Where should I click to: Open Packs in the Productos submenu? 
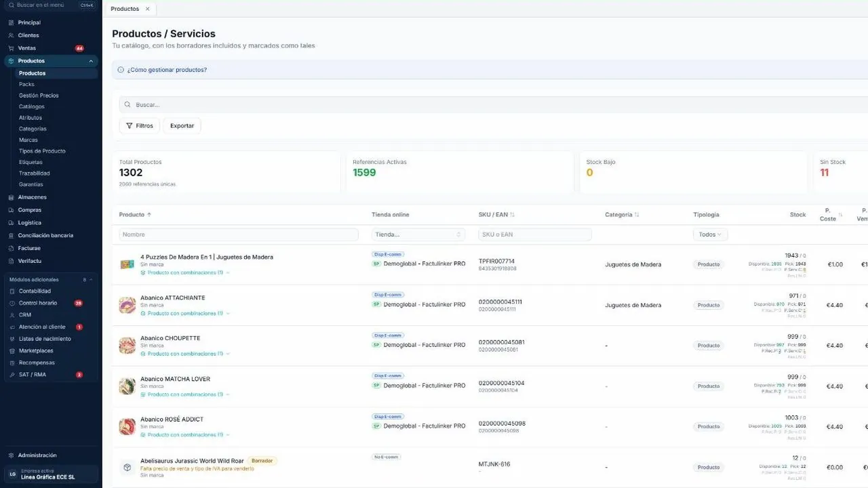pos(26,85)
